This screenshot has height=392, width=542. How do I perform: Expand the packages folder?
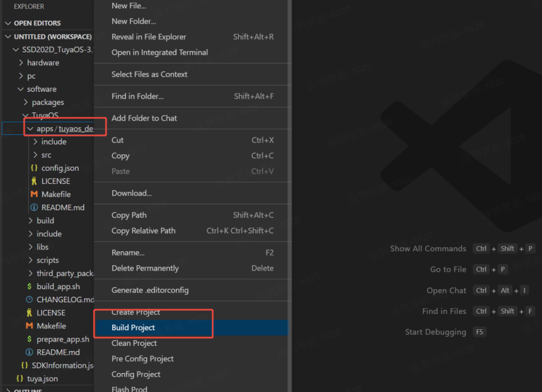(26, 102)
